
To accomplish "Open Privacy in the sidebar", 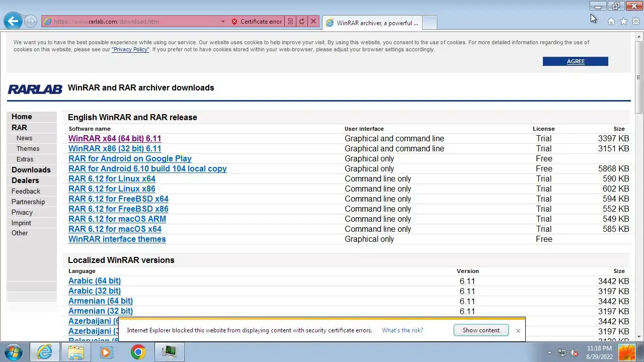I will pyautogui.click(x=22, y=212).
